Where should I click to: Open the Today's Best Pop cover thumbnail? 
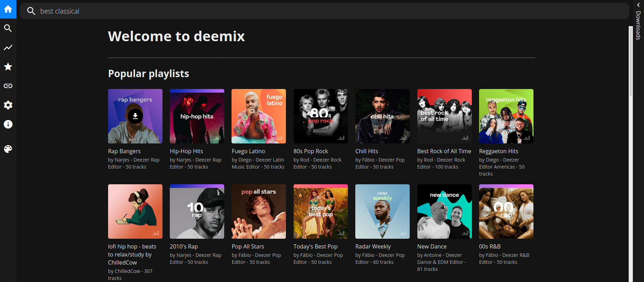point(321,211)
